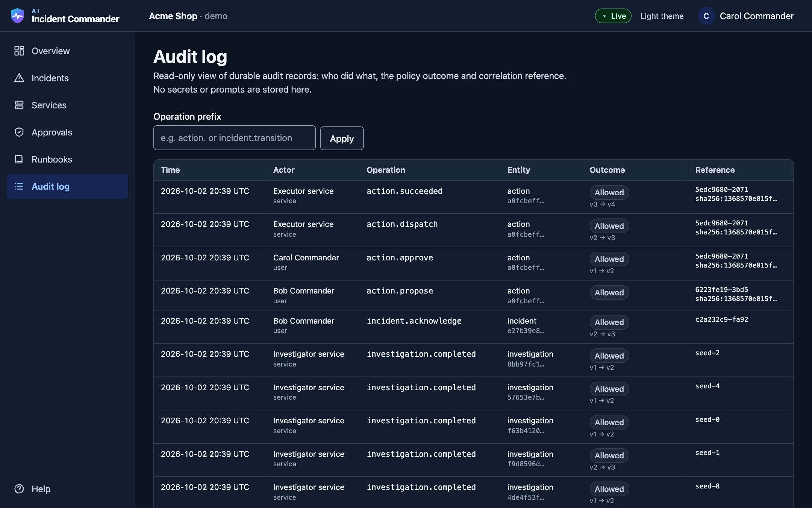Viewport: 812px width, 508px height.
Task: Navigate to Approvals
Action: point(67,132)
